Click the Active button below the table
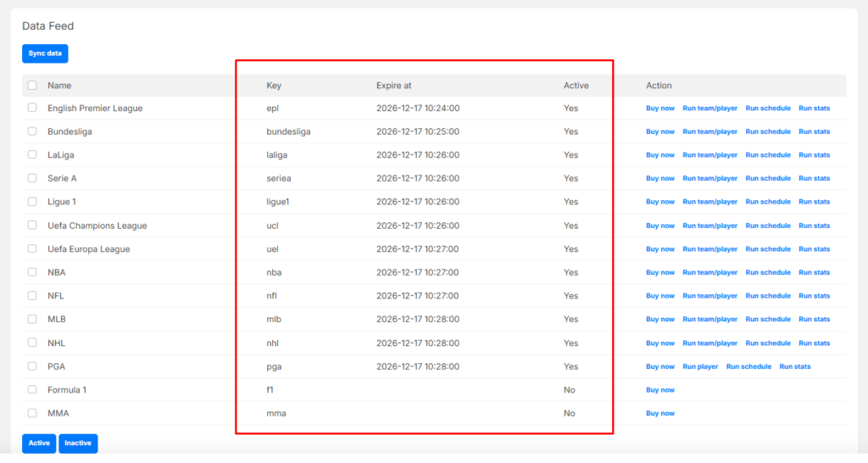Image resolution: width=868 pixels, height=463 pixels. [39, 443]
